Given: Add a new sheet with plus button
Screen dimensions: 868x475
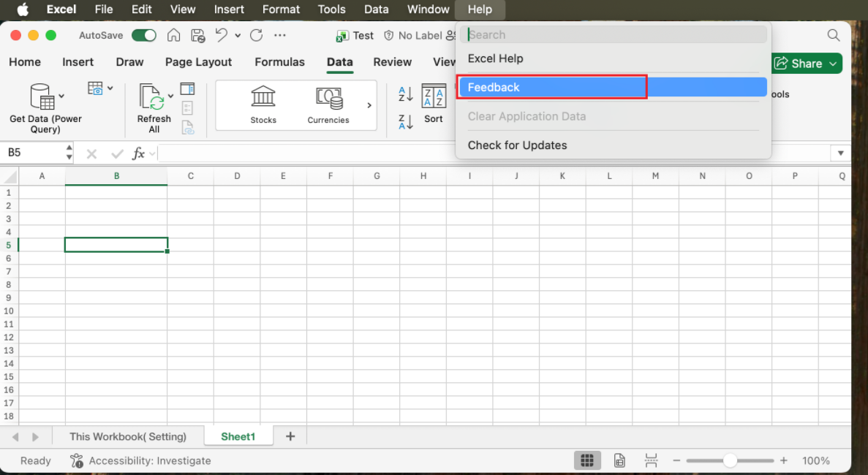Looking at the screenshot, I should click(x=290, y=436).
